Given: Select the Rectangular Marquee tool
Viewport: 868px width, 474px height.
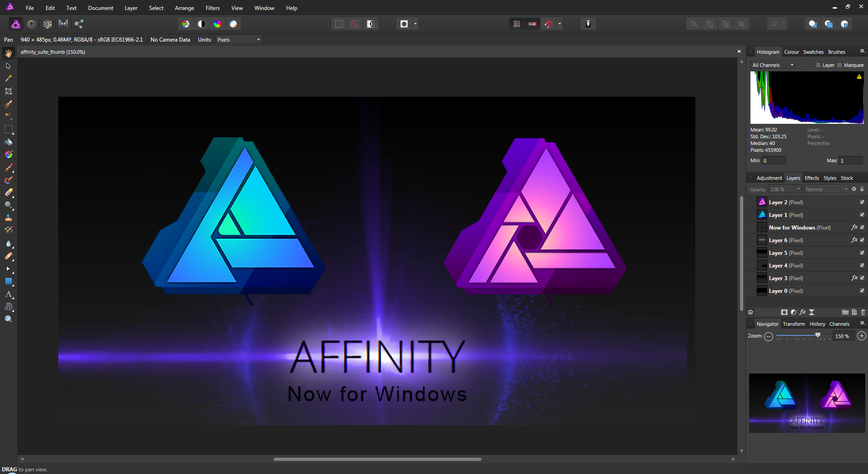Looking at the screenshot, I should click(8, 129).
